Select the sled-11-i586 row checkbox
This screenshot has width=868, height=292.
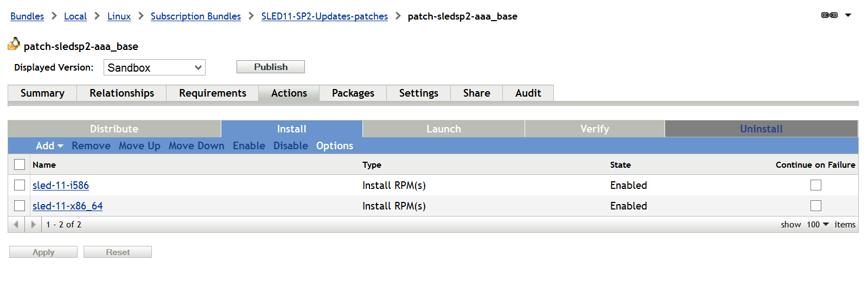point(20,185)
